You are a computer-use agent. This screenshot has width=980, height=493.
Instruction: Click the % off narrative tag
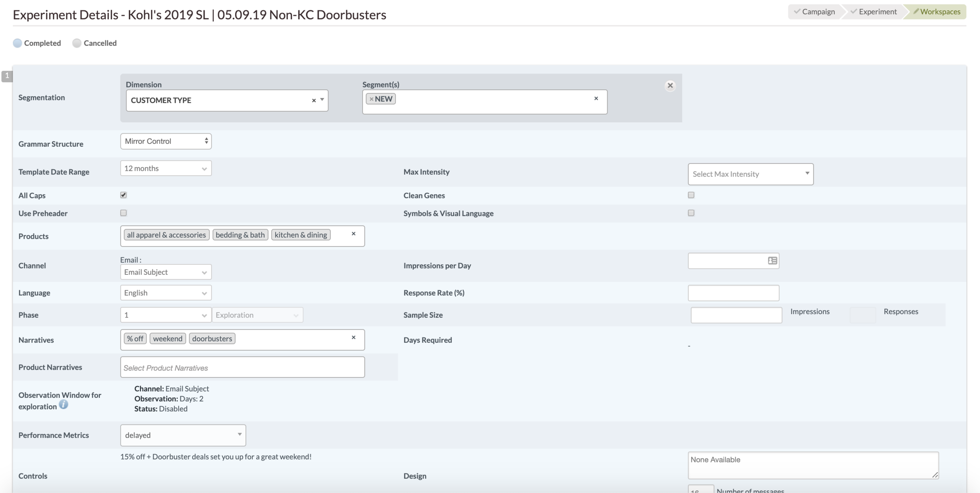(135, 339)
